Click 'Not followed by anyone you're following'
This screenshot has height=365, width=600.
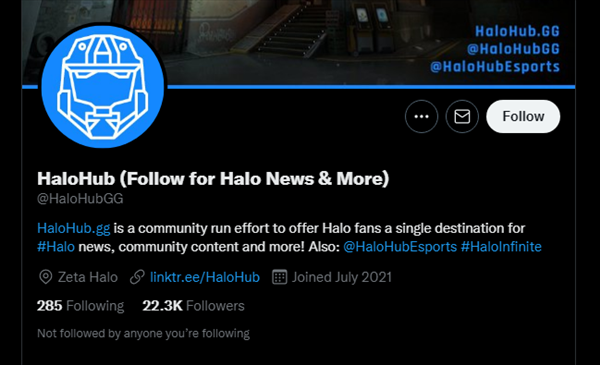tap(143, 334)
